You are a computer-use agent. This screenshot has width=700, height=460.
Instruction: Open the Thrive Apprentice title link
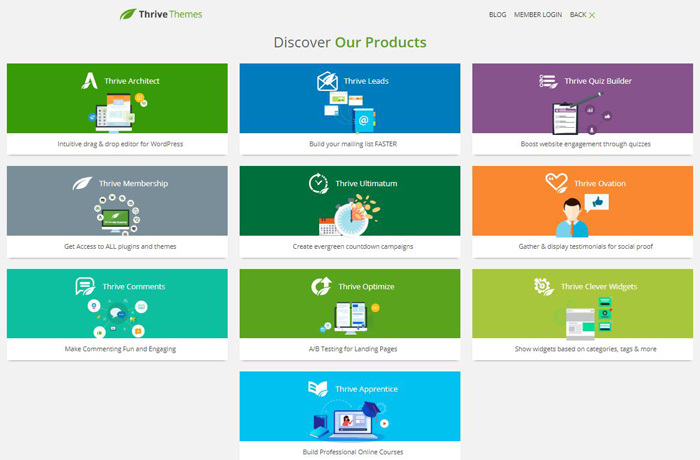point(366,389)
